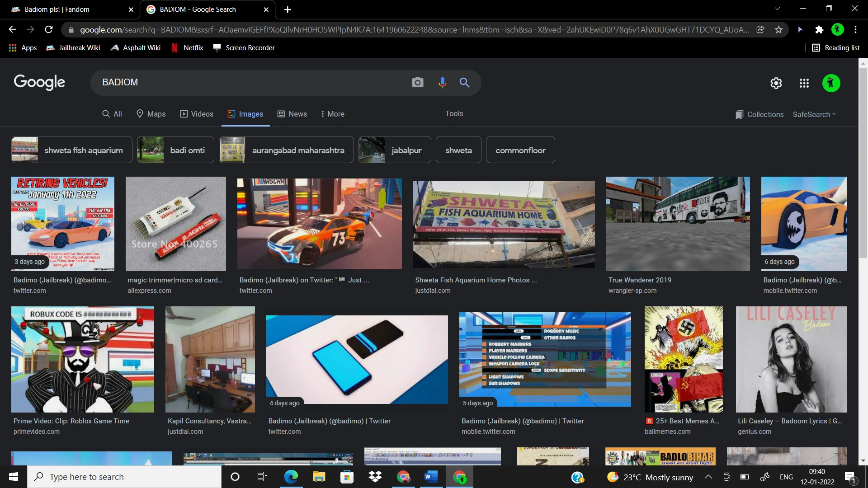The width and height of the screenshot is (868, 488).
Task: Open the Badimo orange car image thumbnail
Action: pos(804,224)
